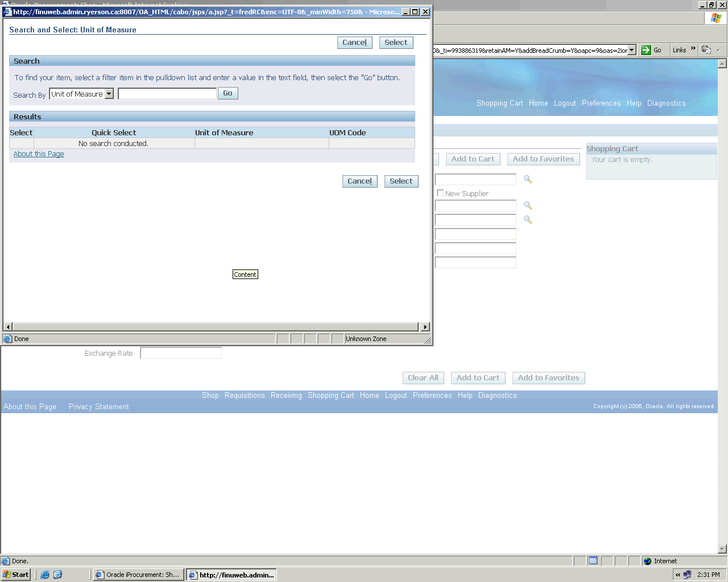Viewport: 728px width, 582px height.
Task: Click Internet Explorer quick launch icon
Action: click(45, 575)
